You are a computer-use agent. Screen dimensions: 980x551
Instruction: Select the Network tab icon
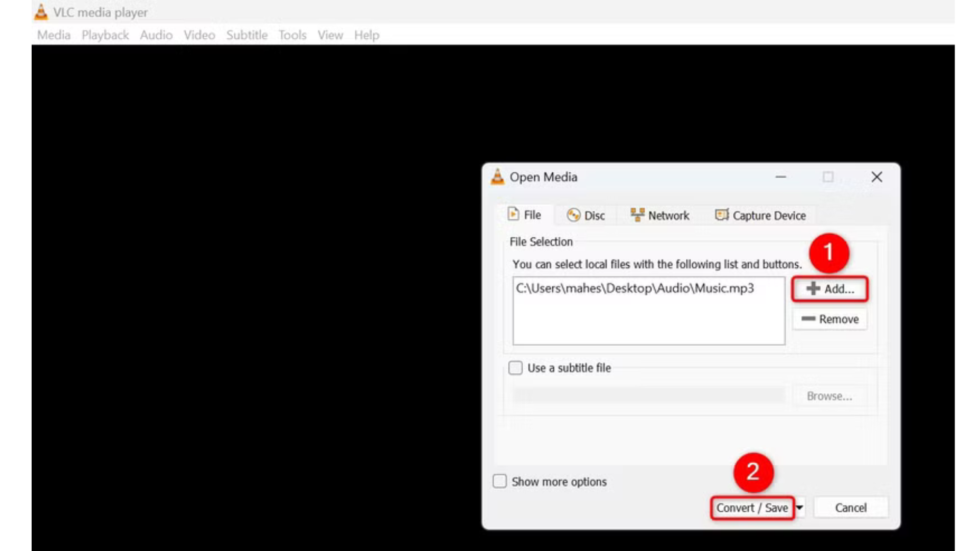pyautogui.click(x=638, y=215)
